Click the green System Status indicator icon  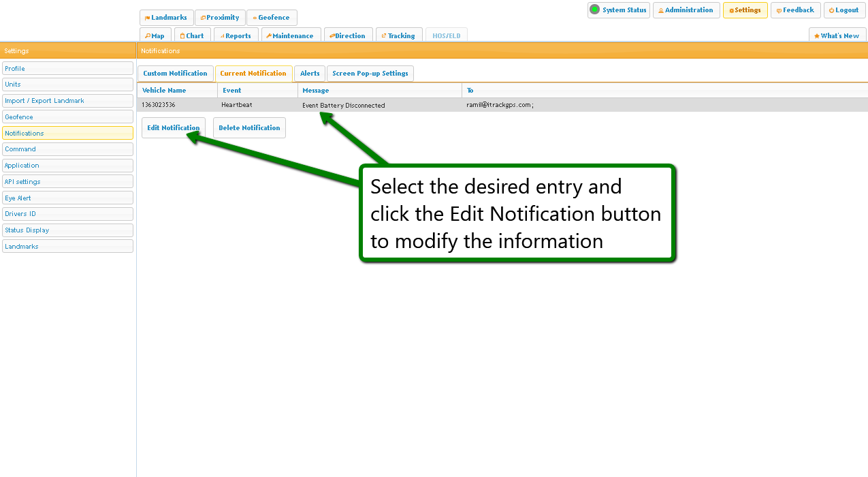click(594, 10)
